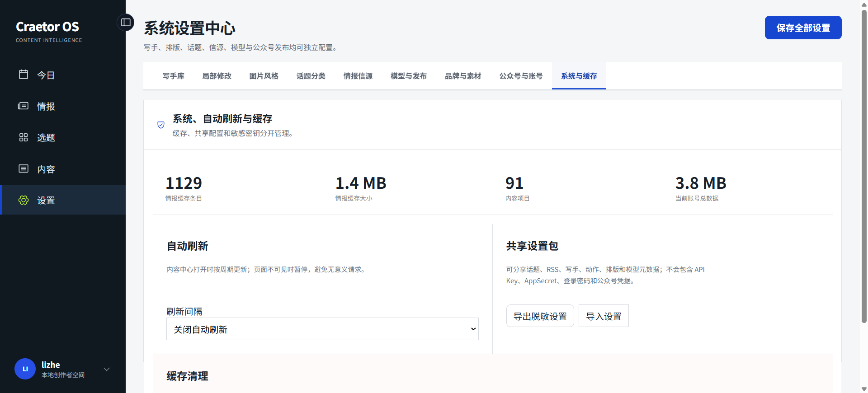868x393 pixels.
Task: Open 内容 in the sidebar
Action: (63, 168)
